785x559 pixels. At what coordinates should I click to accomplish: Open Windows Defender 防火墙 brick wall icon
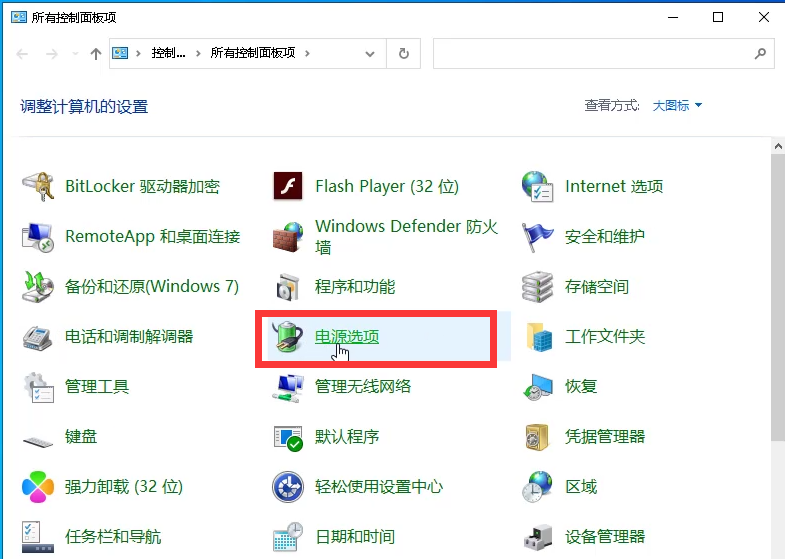[288, 237]
